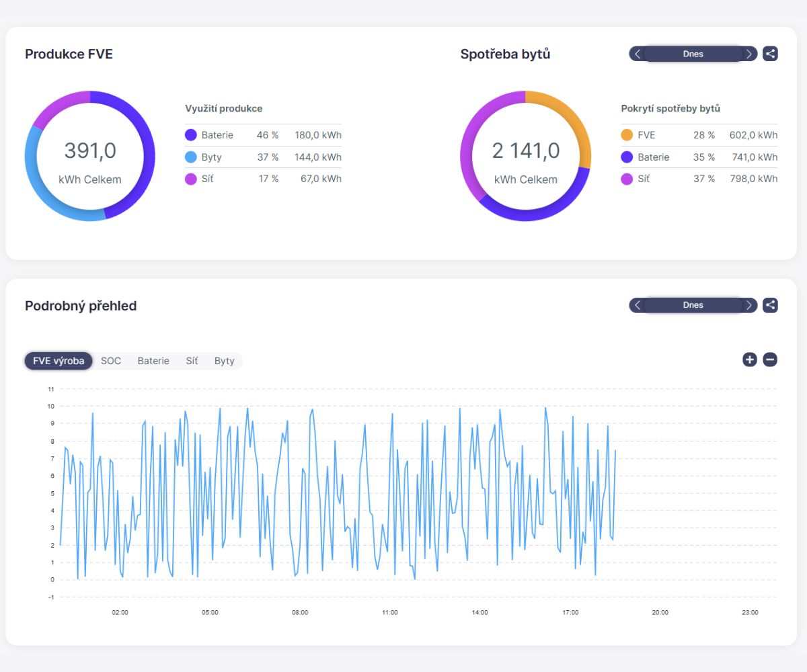
Task: Go to next day in Podrobný přehled selector
Action: pos(749,305)
